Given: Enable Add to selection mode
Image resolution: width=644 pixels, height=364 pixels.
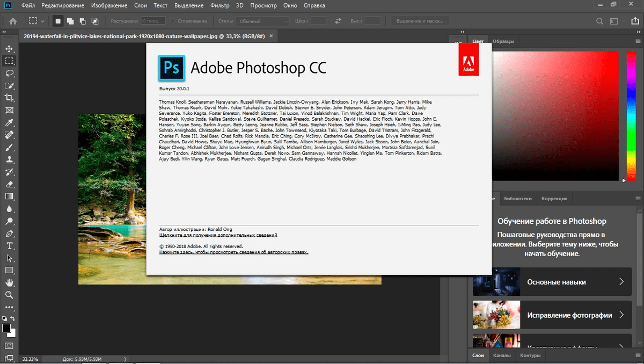Looking at the screenshot, I should (x=70, y=21).
